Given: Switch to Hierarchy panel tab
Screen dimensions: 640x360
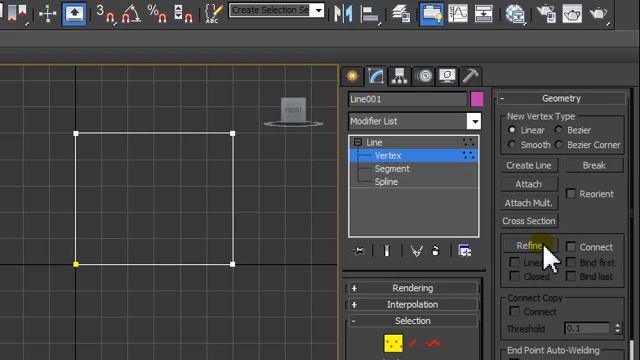Looking at the screenshot, I should coord(399,76).
